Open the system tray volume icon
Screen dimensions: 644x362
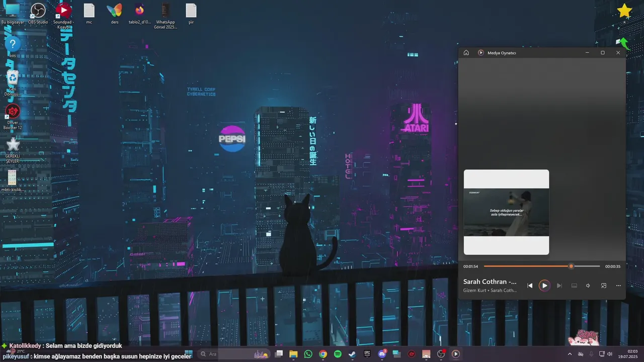click(x=610, y=354)
